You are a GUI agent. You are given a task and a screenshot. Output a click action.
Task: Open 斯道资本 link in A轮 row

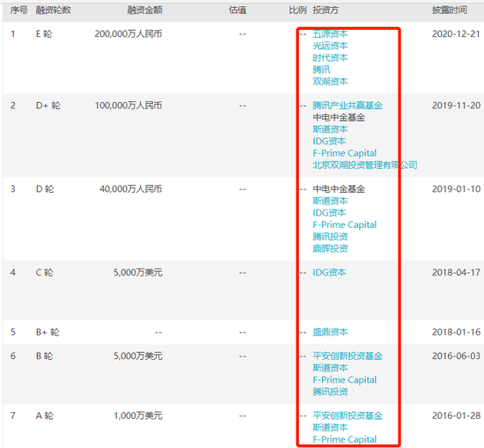(330, 427)
